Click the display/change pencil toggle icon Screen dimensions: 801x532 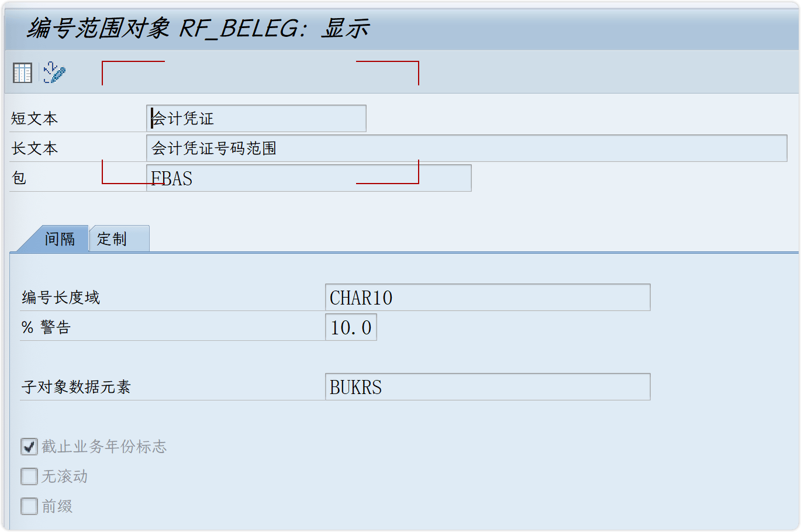pos(54,72)
